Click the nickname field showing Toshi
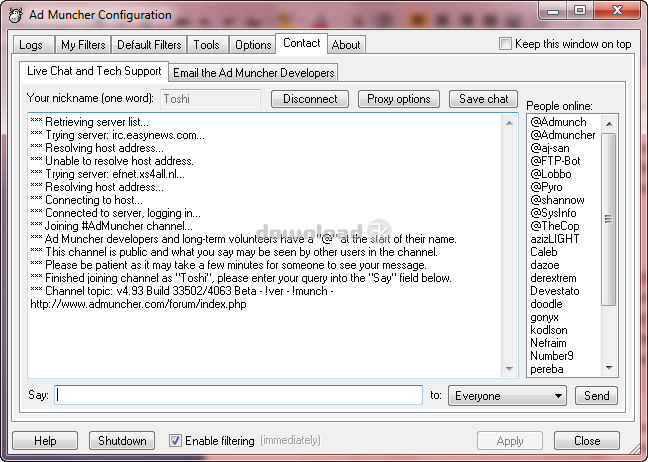 [210, 99]
